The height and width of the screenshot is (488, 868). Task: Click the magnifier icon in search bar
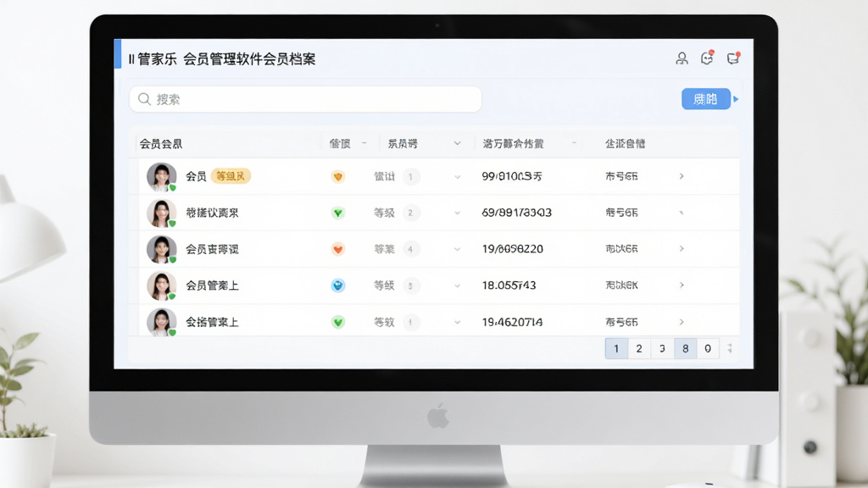click(144, 99)
